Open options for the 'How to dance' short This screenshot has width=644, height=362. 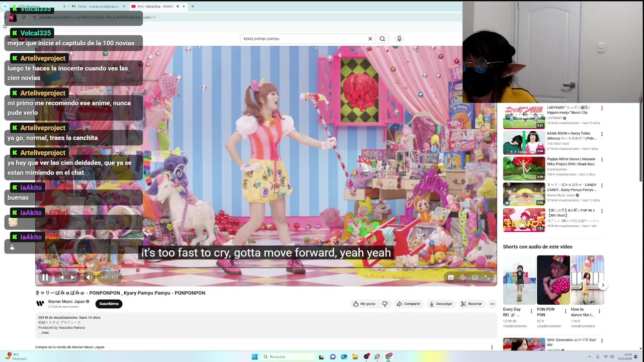coord(599,311)
